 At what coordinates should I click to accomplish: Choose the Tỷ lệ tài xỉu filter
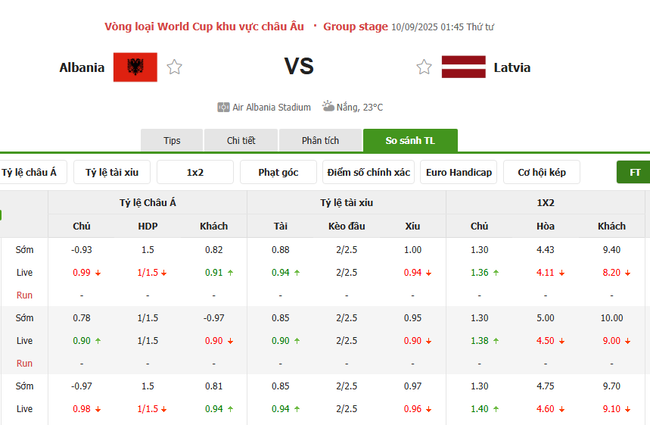tap(111, 172)
